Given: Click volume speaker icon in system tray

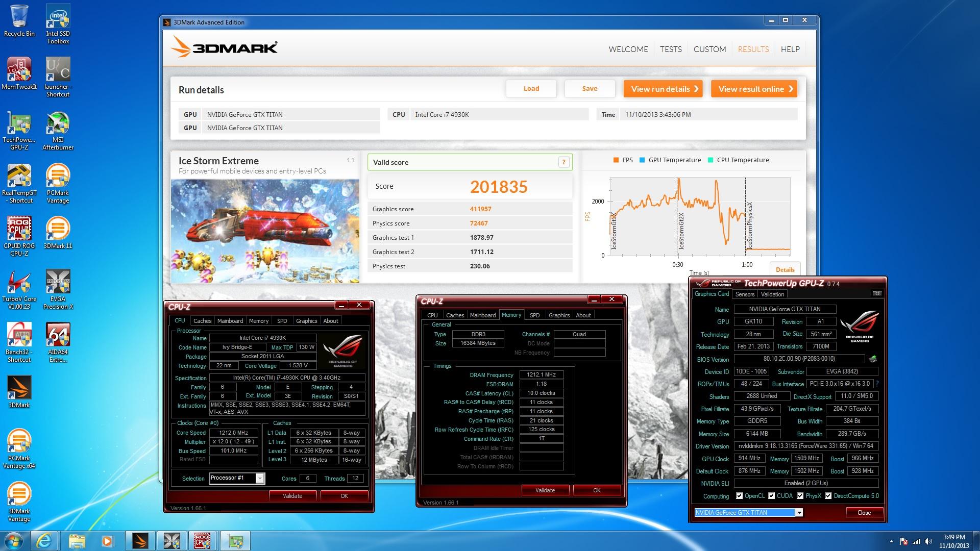Looking at the screenshot, I should [x=928, y=541].
